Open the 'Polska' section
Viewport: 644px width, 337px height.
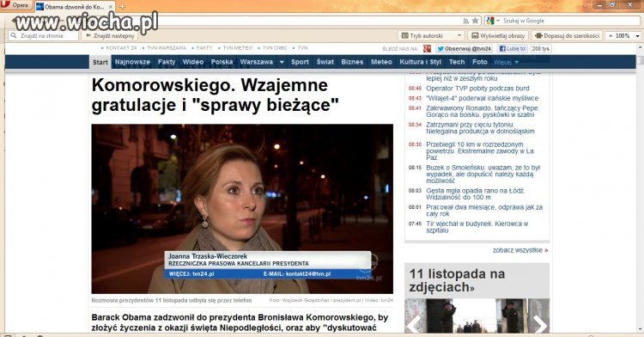[222, 62]
